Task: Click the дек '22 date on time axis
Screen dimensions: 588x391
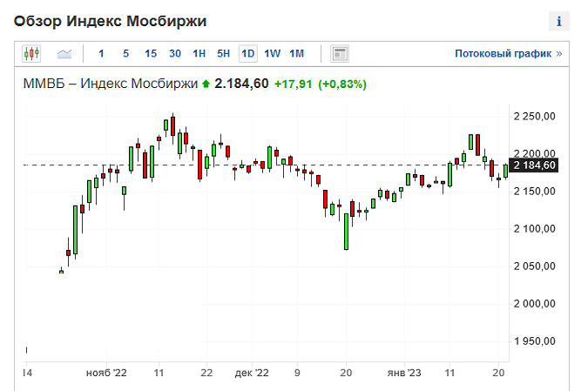Action: point(252,372)
